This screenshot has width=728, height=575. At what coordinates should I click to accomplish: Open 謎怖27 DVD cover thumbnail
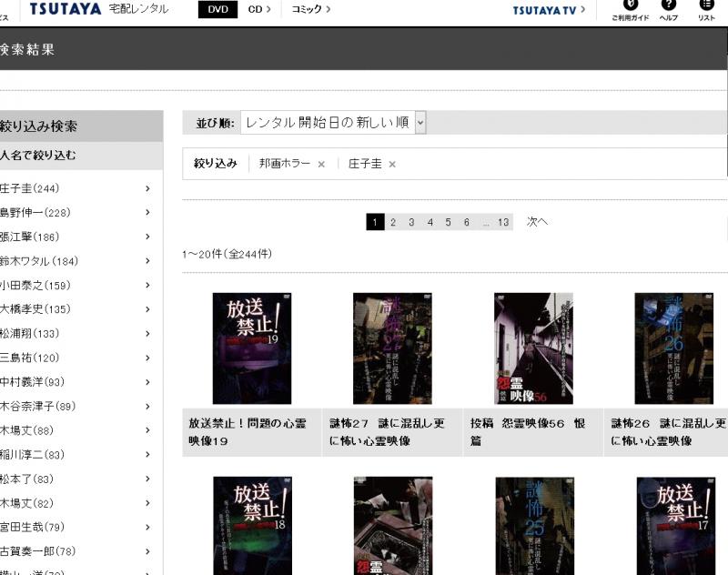(x=392, y=348)
